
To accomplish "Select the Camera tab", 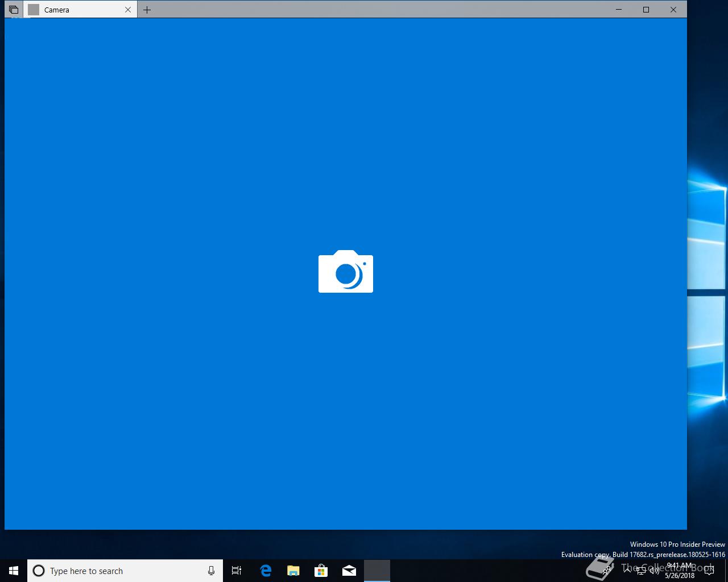I will [x=80, y=10].
